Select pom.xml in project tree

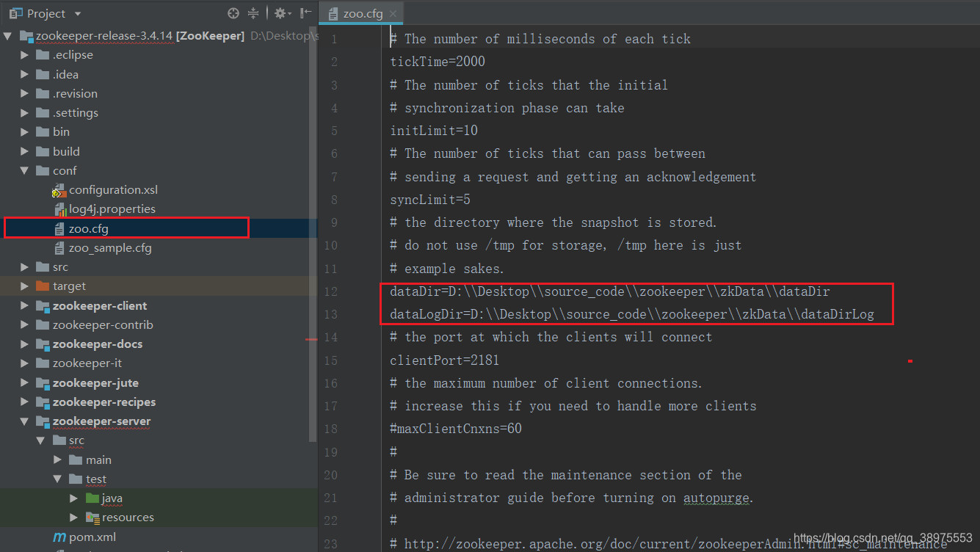[x=92, y=537]
